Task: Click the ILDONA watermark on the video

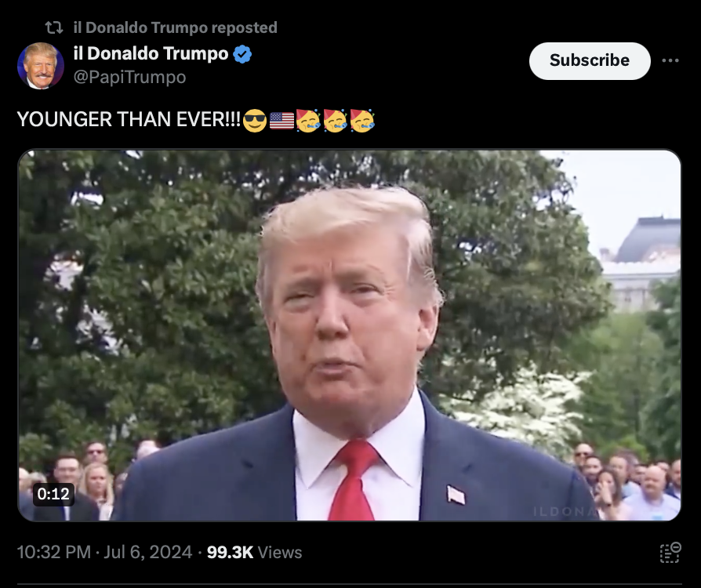Action: click(x=565, y=512)
